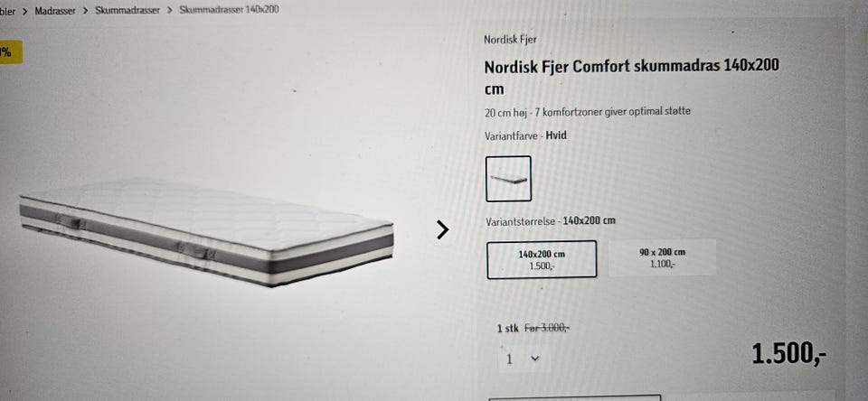This screenshot has height=401, width=868.
Task: Open the Nordisk Fjer brand link
Action: coord(510,40)
